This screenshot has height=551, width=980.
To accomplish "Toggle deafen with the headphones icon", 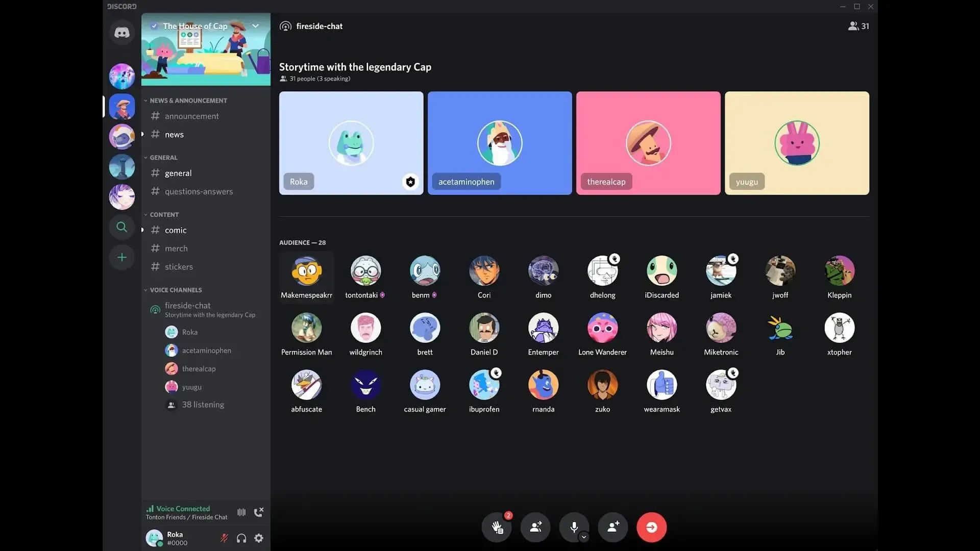I will [x=241, y=538].
